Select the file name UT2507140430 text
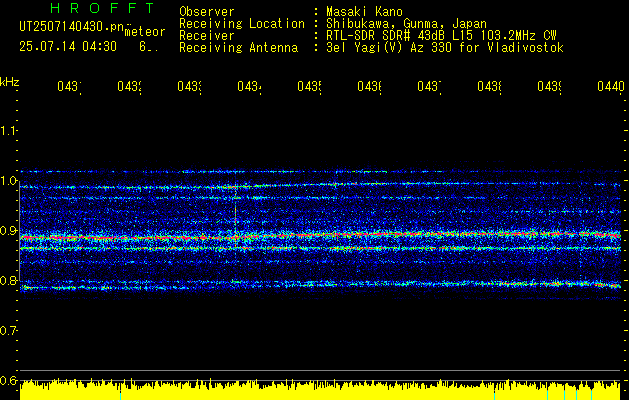The height and width of the screenshot is (400, 629). point(72,26)
